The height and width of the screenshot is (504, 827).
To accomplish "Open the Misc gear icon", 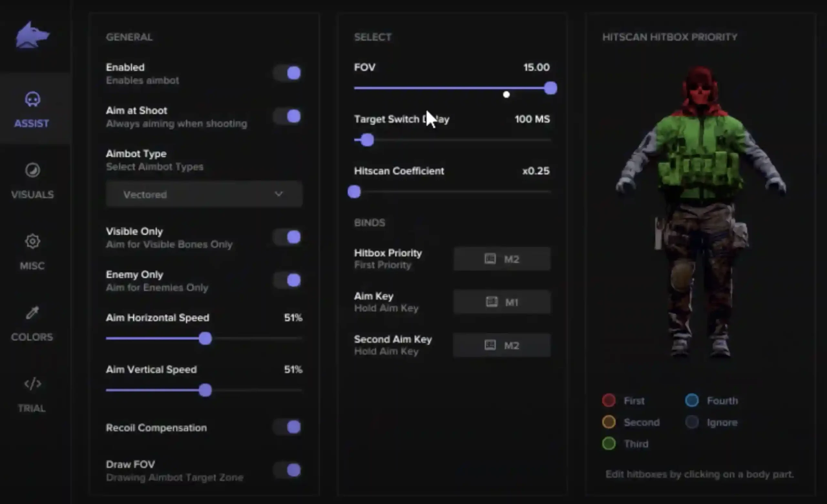I will coord(33,241).
